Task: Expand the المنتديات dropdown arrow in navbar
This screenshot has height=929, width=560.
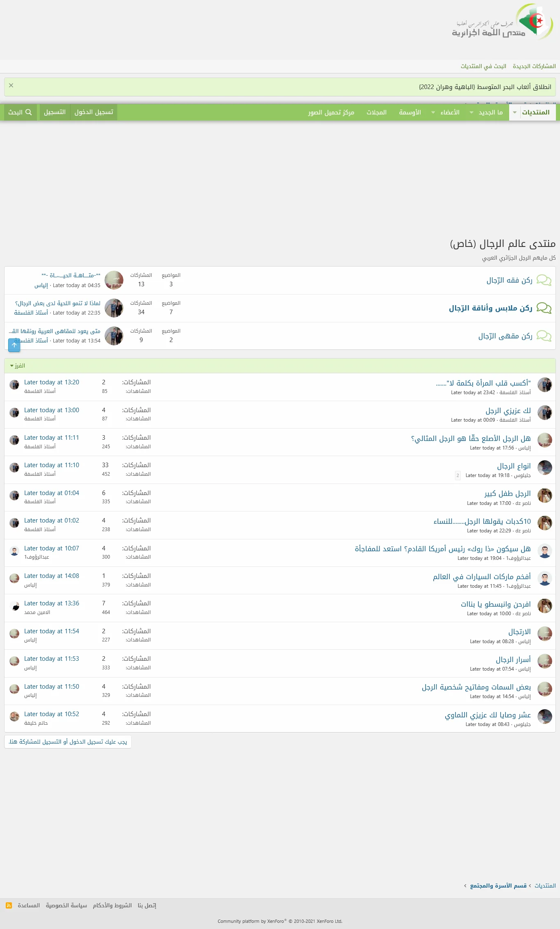Action: point(514,112)
